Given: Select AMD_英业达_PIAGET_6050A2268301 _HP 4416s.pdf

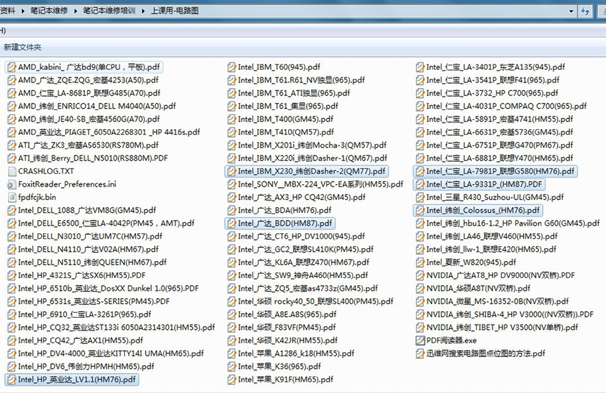Looking at the screenshot, I should [109, 132].
